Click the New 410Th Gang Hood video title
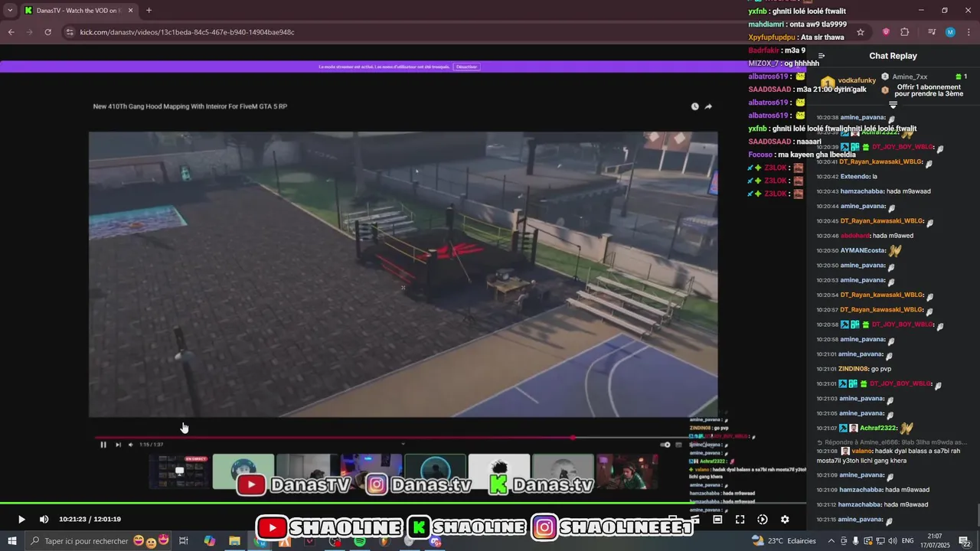Image resolution: width=980 pixels, height=551 pixels. (190, 106)
